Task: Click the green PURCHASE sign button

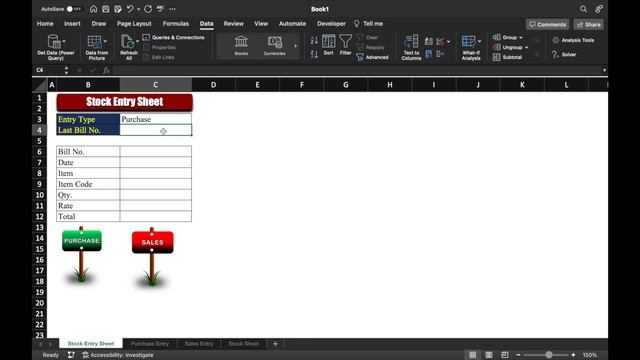Action: 82,240
